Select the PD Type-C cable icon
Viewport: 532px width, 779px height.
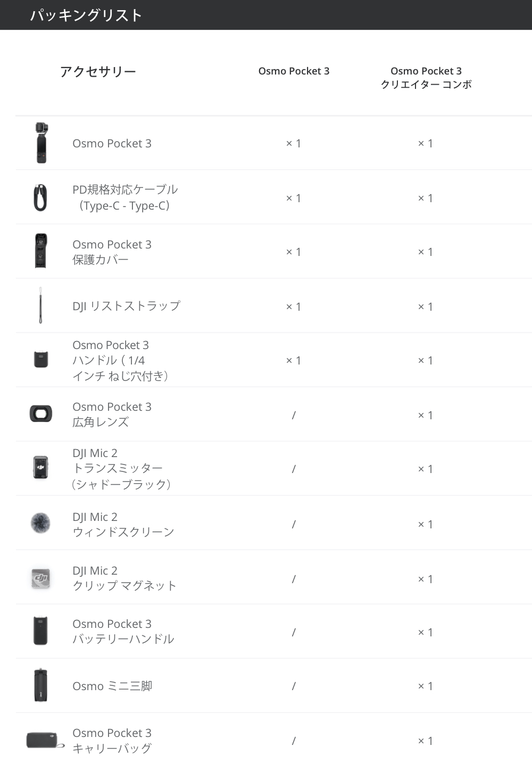pyautogui.click(x=40, y=197)
